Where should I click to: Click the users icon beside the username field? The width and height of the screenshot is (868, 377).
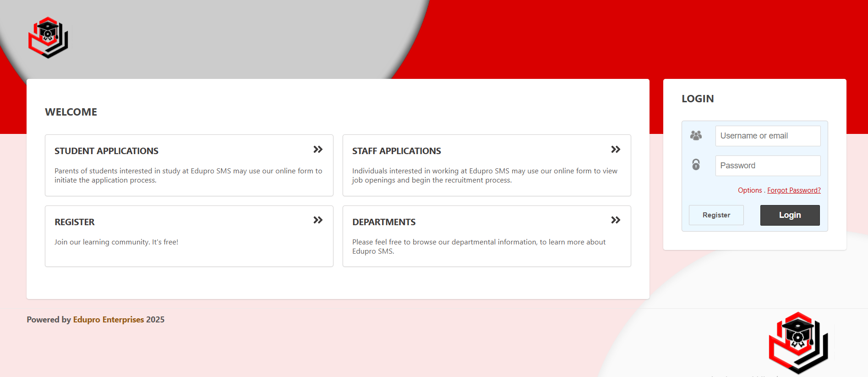pyautogui.click(x=696, y=136)
